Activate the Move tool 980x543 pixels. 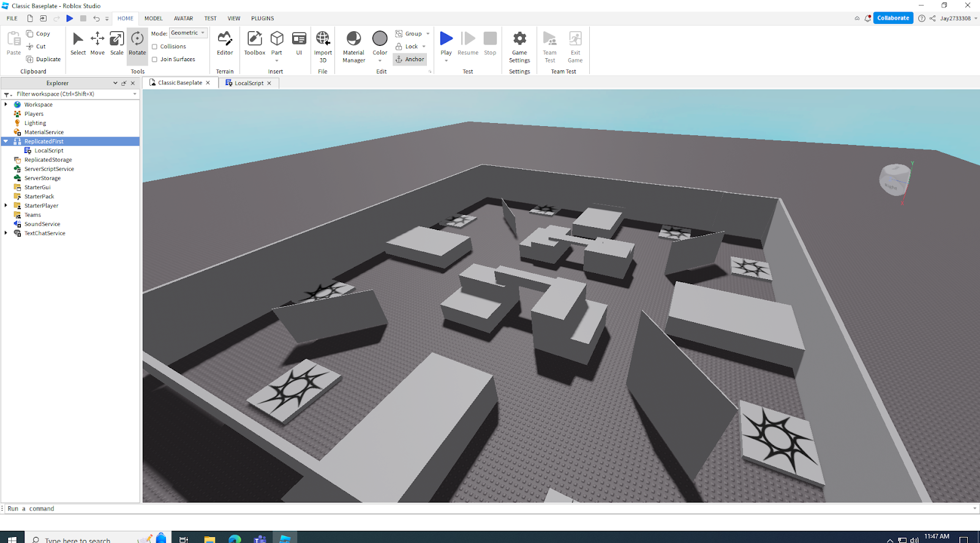pyautogui.click(x=97, y=44)
